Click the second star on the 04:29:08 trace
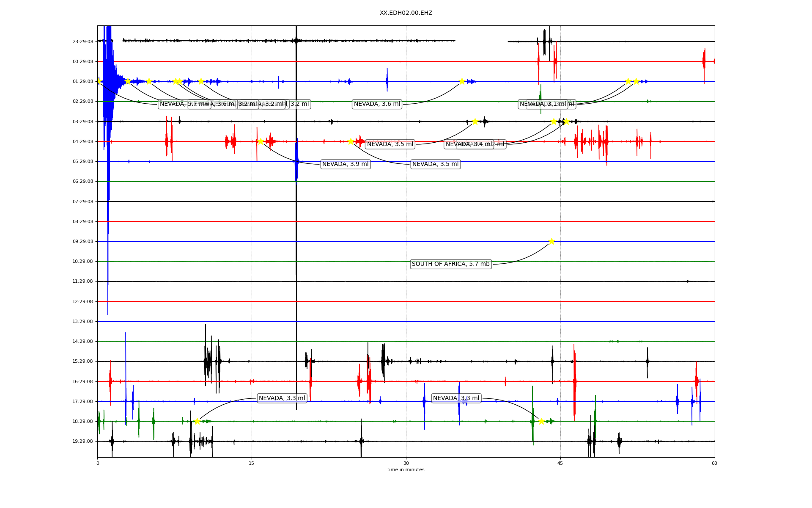 (351, 141)
